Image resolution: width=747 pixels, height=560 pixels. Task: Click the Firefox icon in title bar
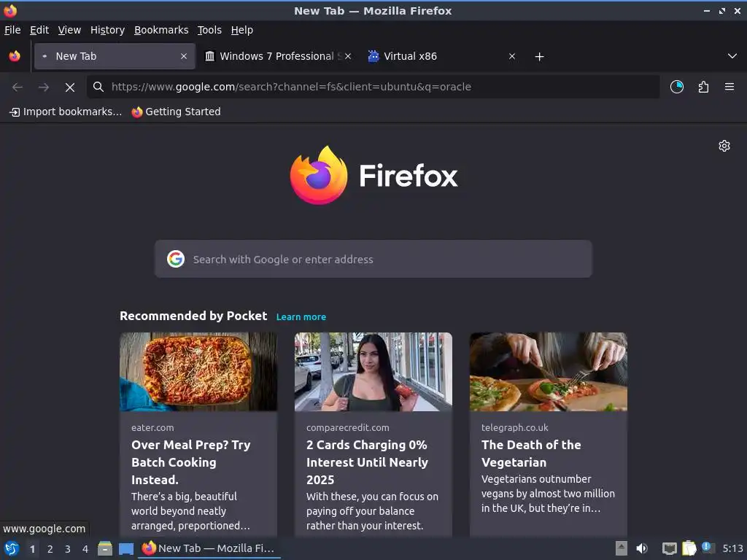[10, 10]
